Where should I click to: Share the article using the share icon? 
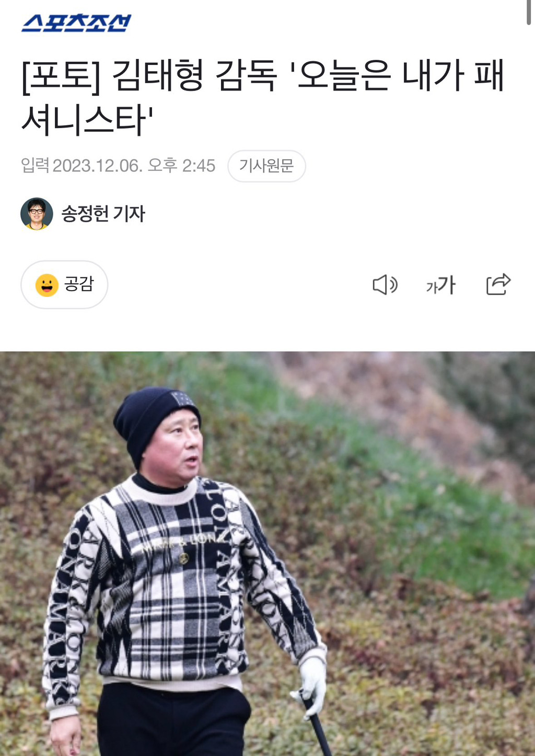pos(498,284)
